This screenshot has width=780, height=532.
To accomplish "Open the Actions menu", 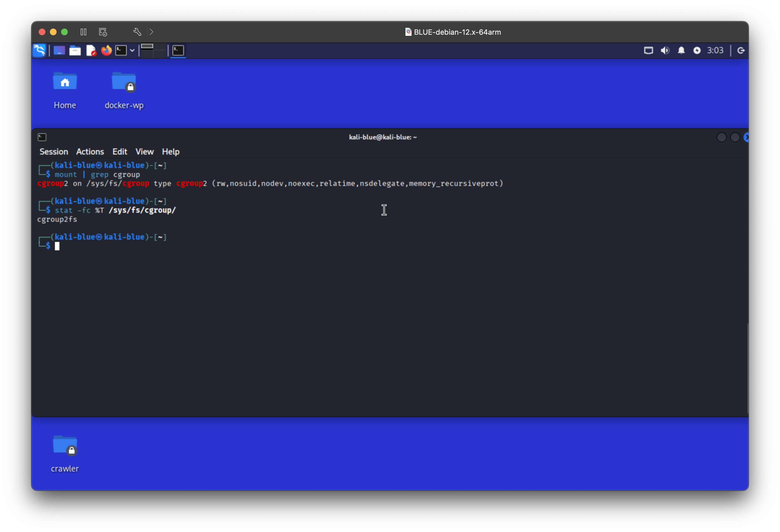I will [x=90, y=151].
